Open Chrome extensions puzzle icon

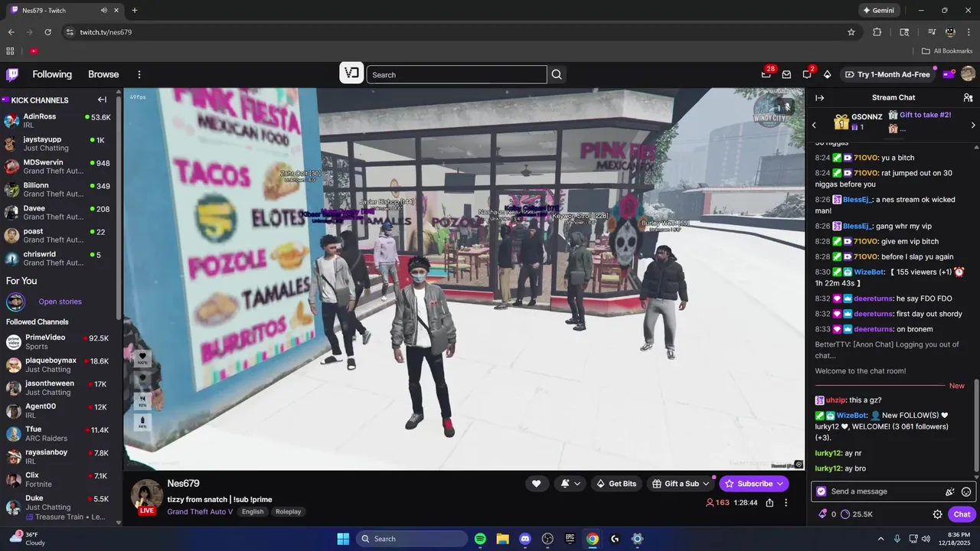(x=877, y=32)
